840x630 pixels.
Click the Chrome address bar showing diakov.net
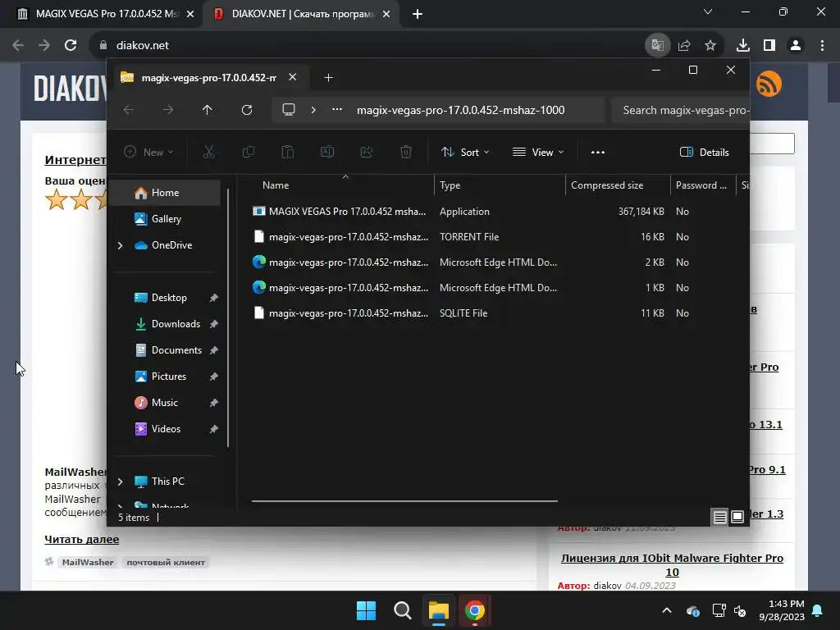pyautogui.click(x=370, y=45)
